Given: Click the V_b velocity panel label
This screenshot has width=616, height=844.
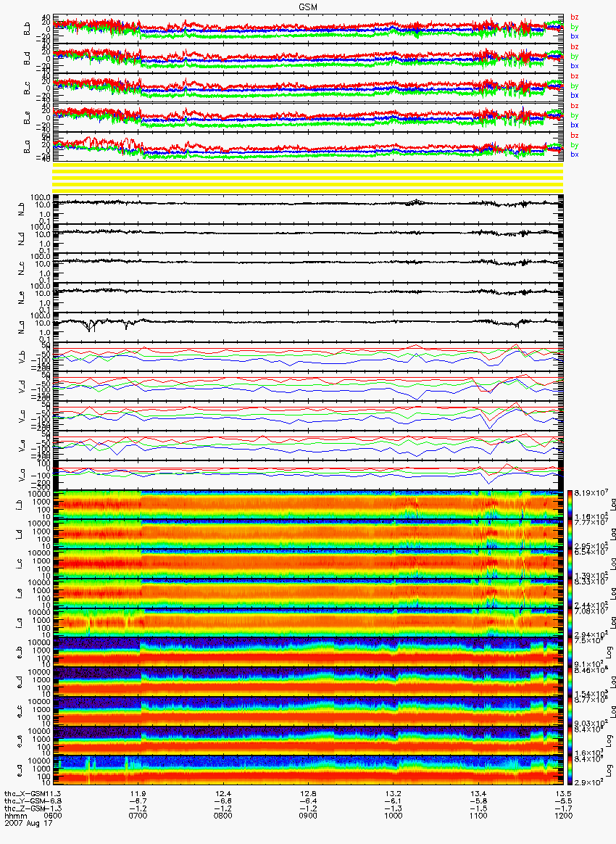Looking at the screenshot, I should (22, 357).
